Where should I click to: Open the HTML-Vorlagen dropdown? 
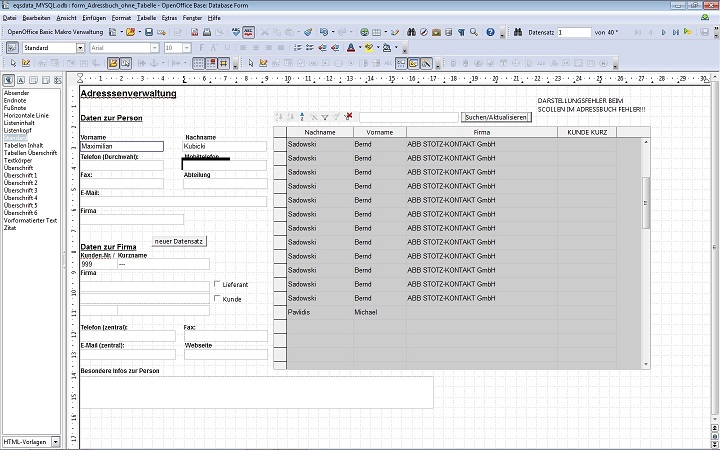55,441
